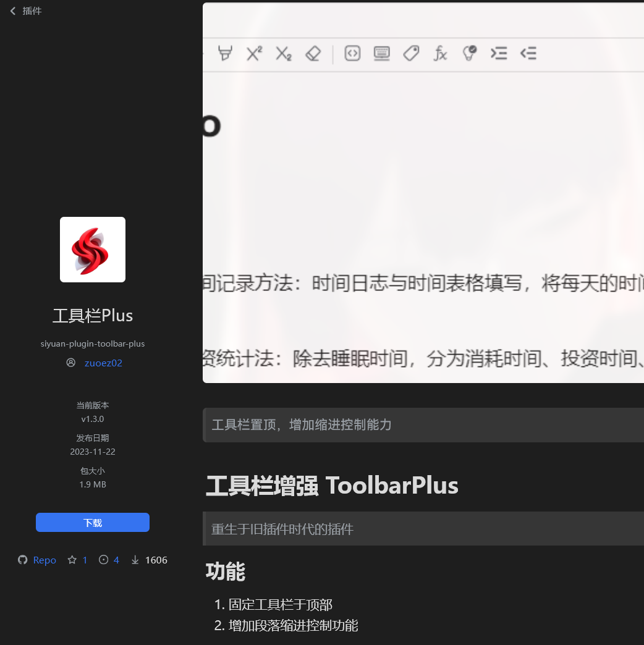644x645 pixels.
Task: Click the star count 1
Action: click(85, 560)
